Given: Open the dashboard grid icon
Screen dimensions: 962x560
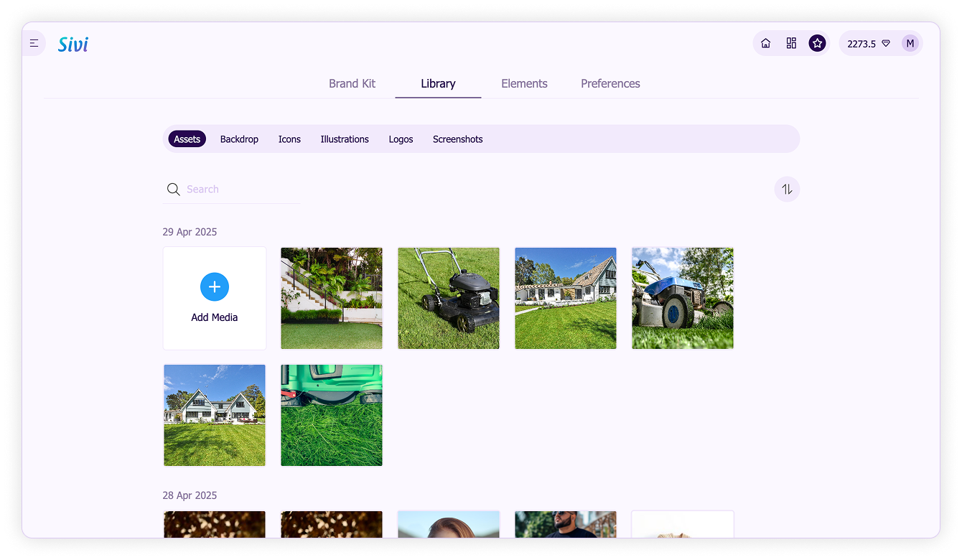Looking at the screenshot, I should pyautogui.click(x=791, y=44).
